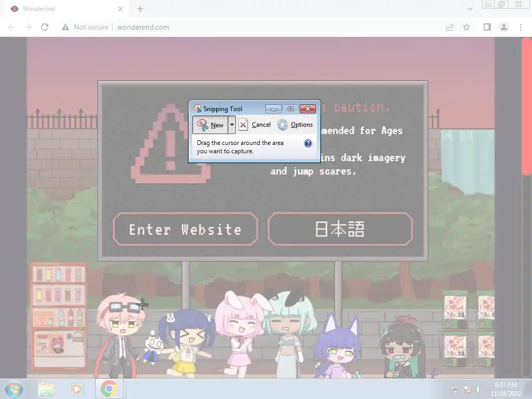Open Chrome profile avatar
Viewport: 532px width, 399px height.
(504, 27)
